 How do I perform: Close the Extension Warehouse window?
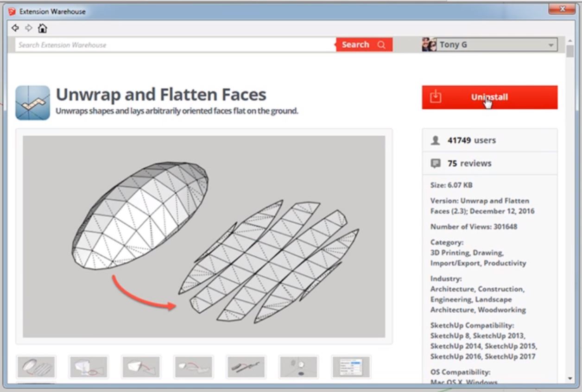[x=563, y=9]
